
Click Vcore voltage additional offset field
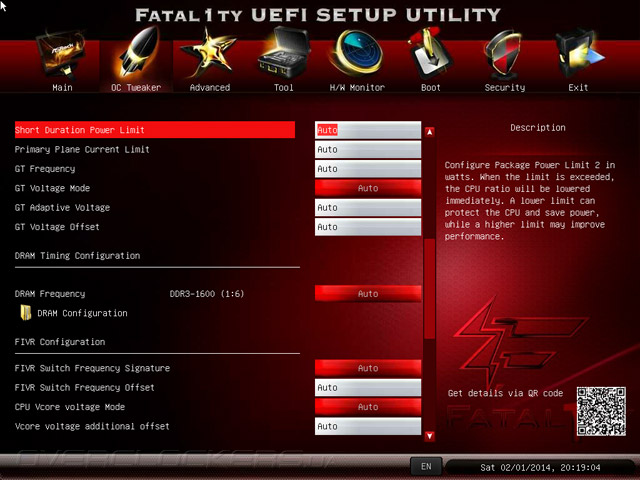368,426
